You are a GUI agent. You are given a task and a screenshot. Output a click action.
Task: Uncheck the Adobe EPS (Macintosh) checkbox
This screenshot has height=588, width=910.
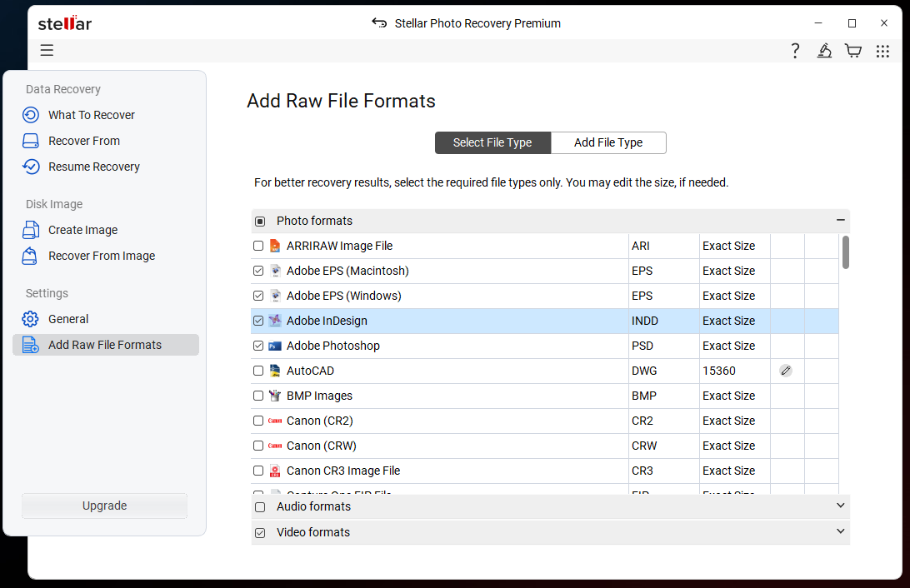click(x=258, y=271)
